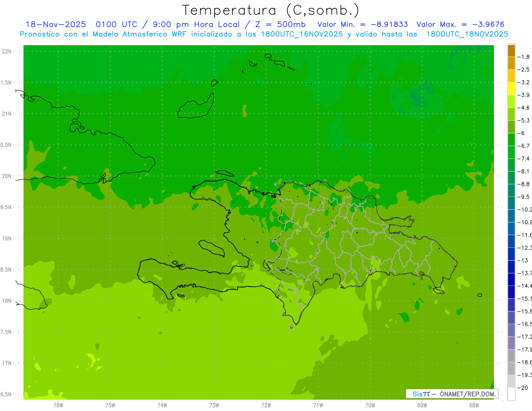
Task: Click the "-5.3" colorbar label
Action: [x=524, y=120]
